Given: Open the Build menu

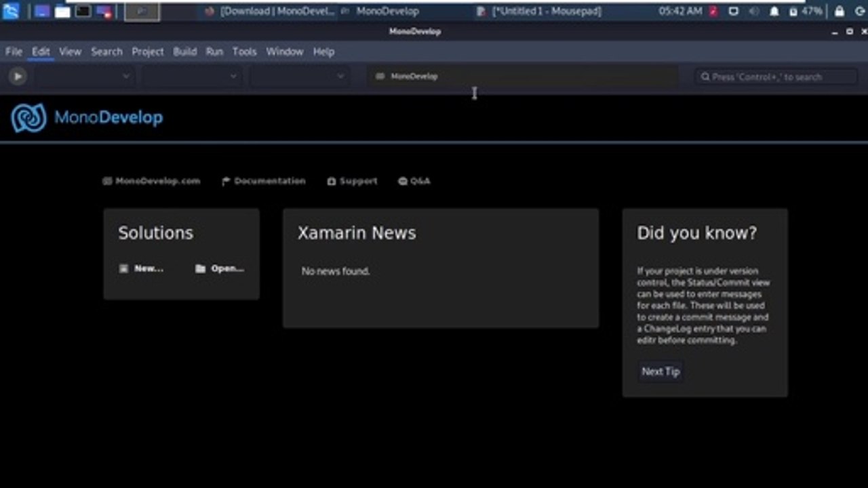Looking at the screenshot, I should click(184, 52).
